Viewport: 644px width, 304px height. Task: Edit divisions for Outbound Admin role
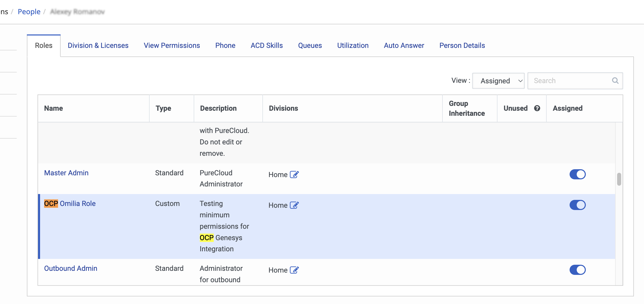pos(294,270)
